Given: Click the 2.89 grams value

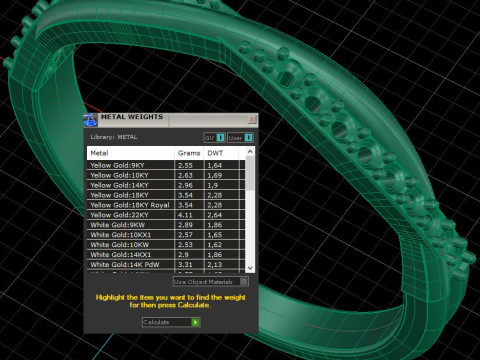Looking at the screenshot, I should 185,225.
